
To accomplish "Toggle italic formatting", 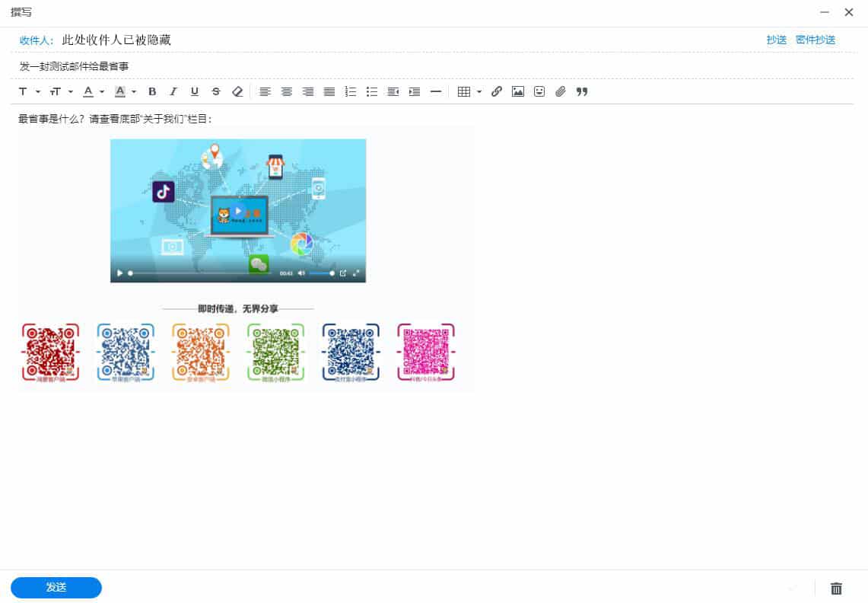I will (x=173, y=91).
